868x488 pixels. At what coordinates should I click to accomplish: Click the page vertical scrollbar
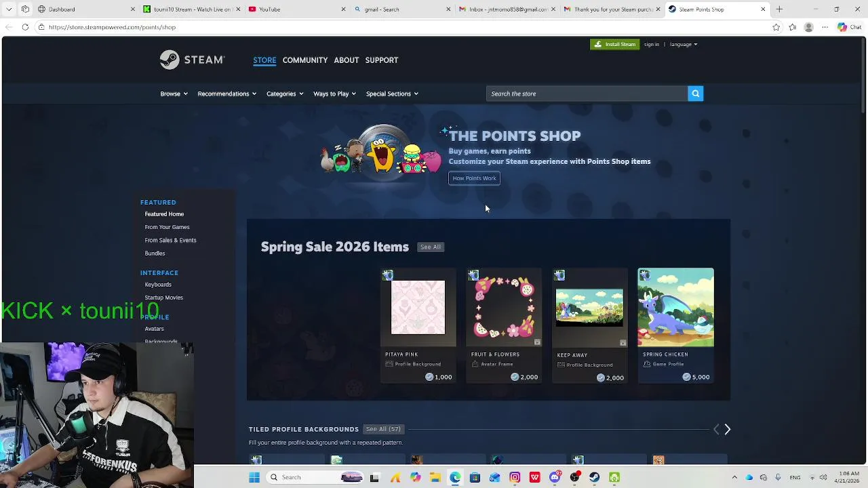pos(863,75)
